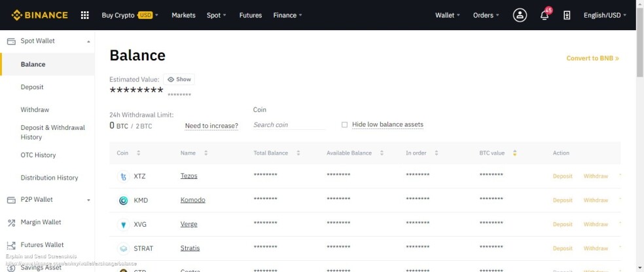The width and height of the screenshot is (644, 272).
Task: Open the Tezos name link
Action: pyautogui.click(x=189, y=176)
